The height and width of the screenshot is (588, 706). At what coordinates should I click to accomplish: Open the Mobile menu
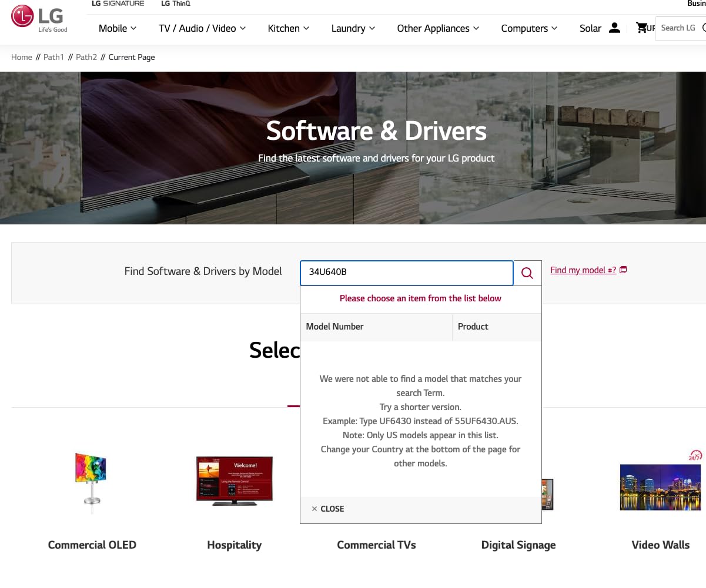point(118,28)
